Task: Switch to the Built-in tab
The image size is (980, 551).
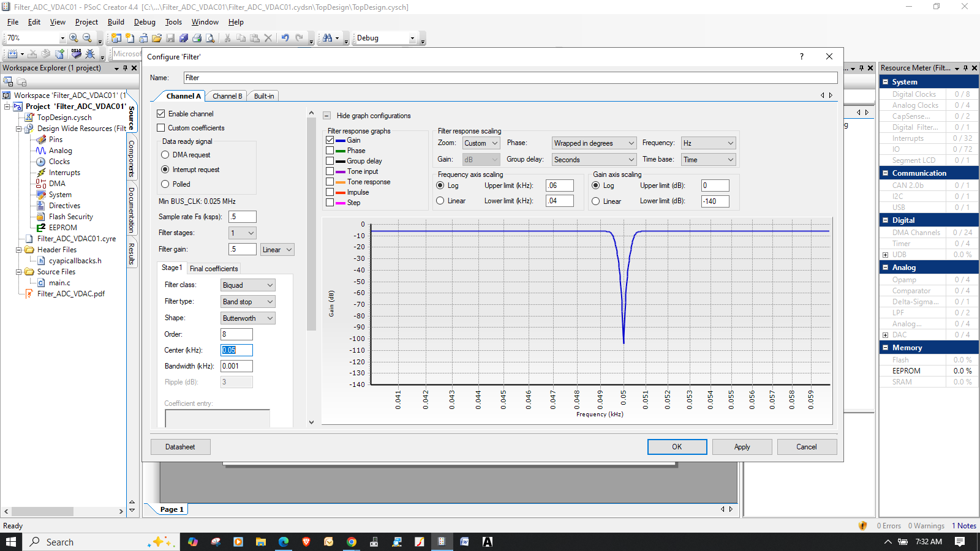Action: click(x=264, y=96)
